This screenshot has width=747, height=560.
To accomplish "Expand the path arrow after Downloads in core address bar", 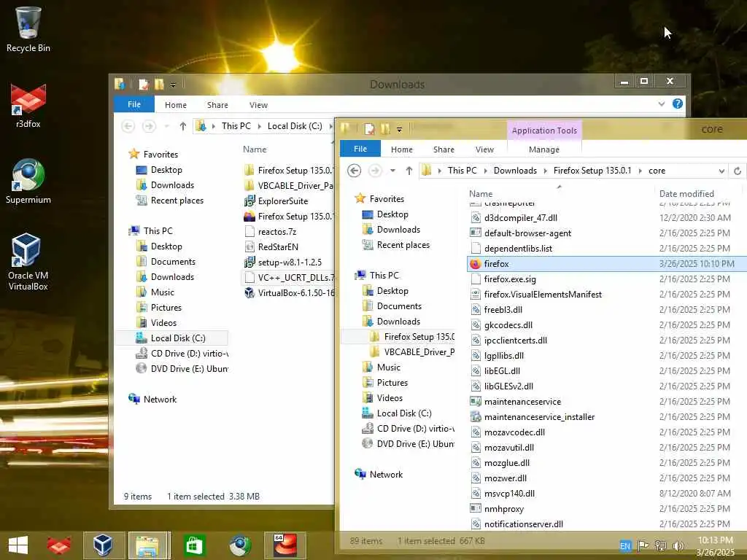I will tap(545, 171).
